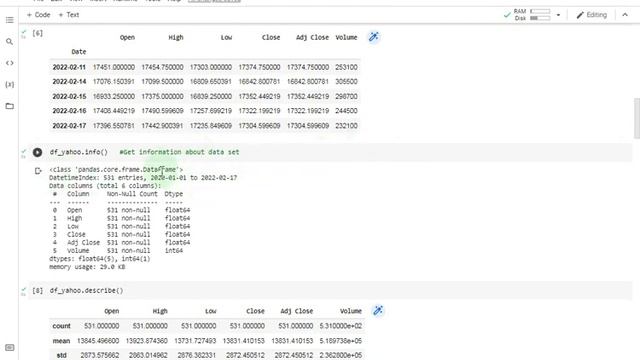
Task: Select the cell number [6] label
Action: pos(38,33)
